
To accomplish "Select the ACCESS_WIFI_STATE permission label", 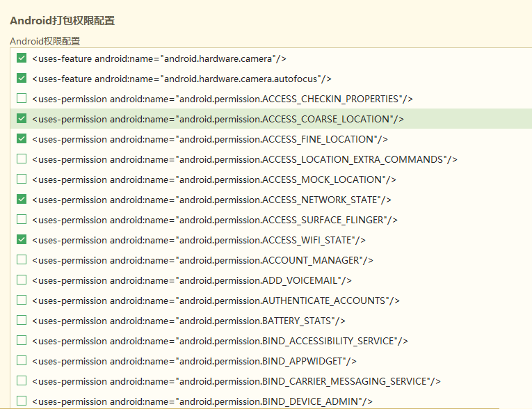I will tap(199, 240).
